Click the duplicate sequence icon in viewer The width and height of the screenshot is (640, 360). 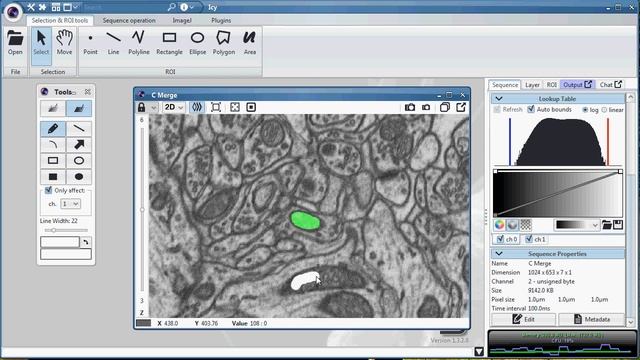[x=445, y=107]
